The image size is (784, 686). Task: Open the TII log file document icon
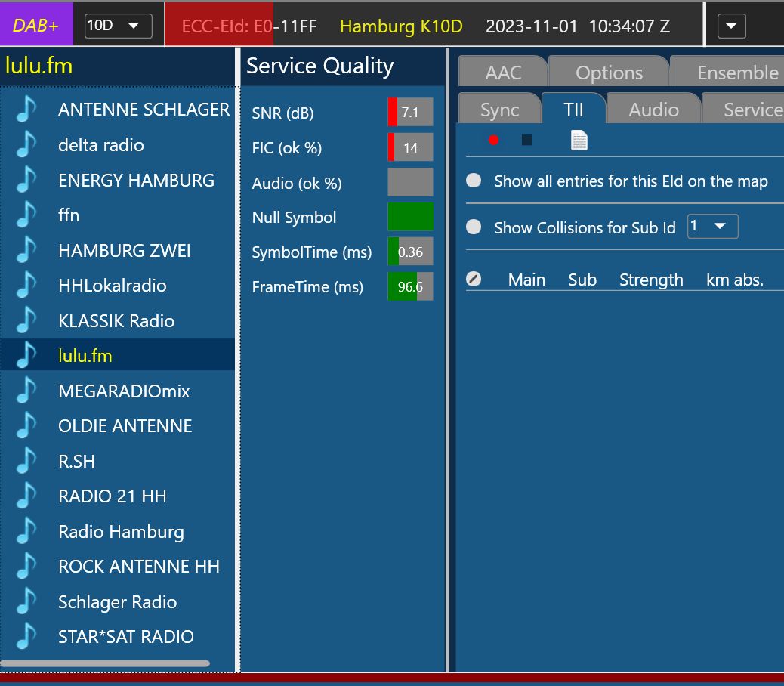579,141
